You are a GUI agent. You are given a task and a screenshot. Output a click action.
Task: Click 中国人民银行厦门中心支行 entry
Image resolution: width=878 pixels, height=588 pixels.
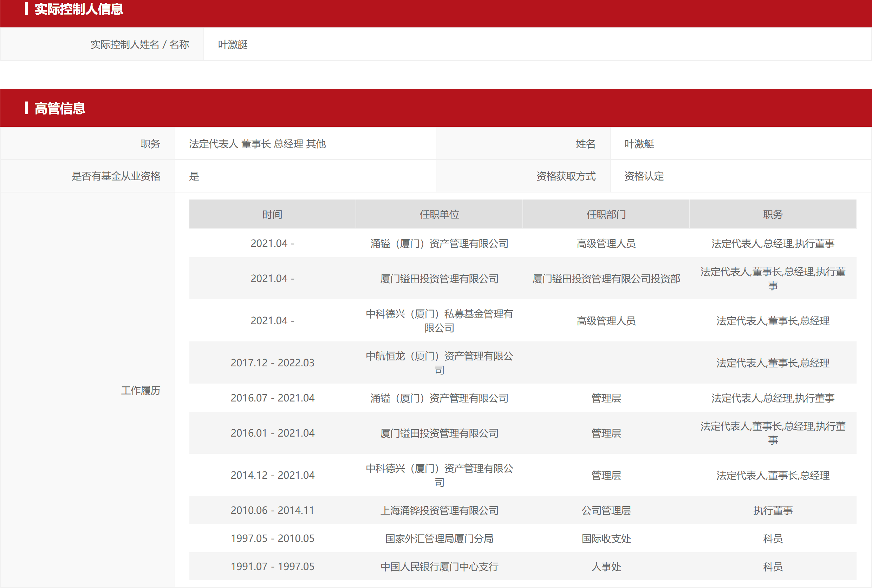440,567
